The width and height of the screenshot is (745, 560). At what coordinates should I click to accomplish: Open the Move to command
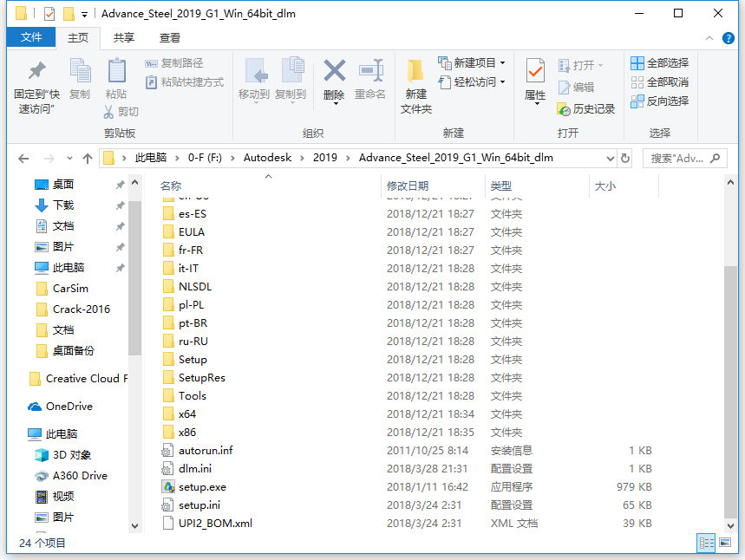click(x=254, y=80)
